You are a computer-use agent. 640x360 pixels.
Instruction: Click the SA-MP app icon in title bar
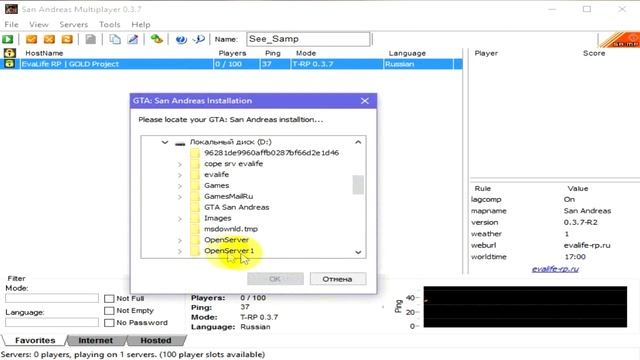(11, 9)
